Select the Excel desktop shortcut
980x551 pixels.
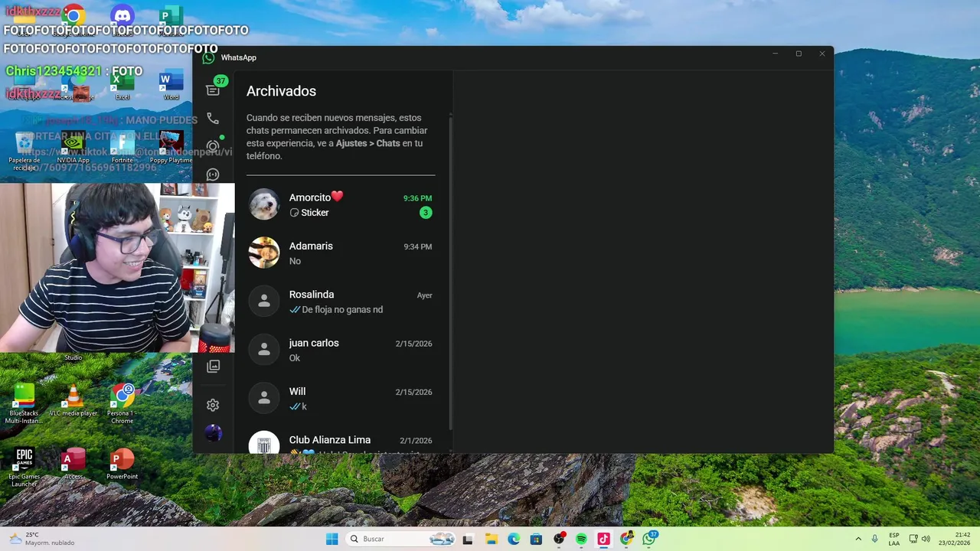[122, 84]
